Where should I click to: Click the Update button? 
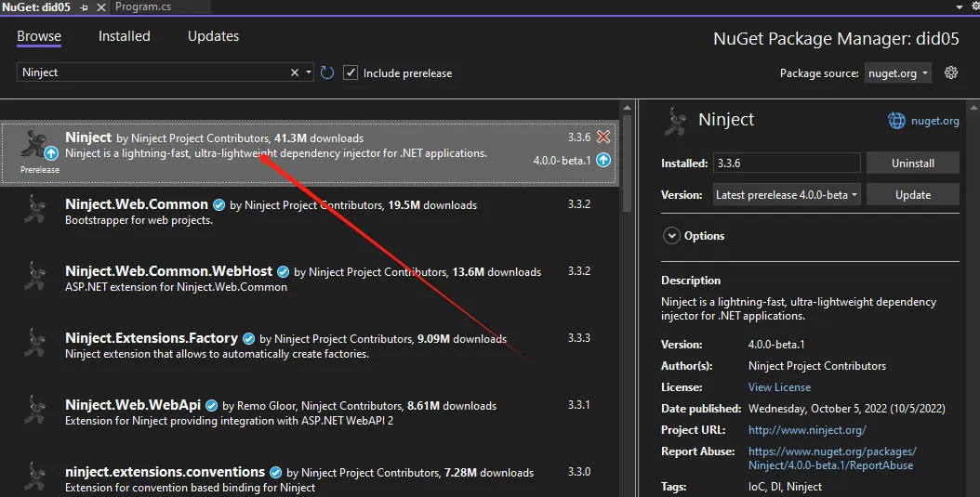912,195
